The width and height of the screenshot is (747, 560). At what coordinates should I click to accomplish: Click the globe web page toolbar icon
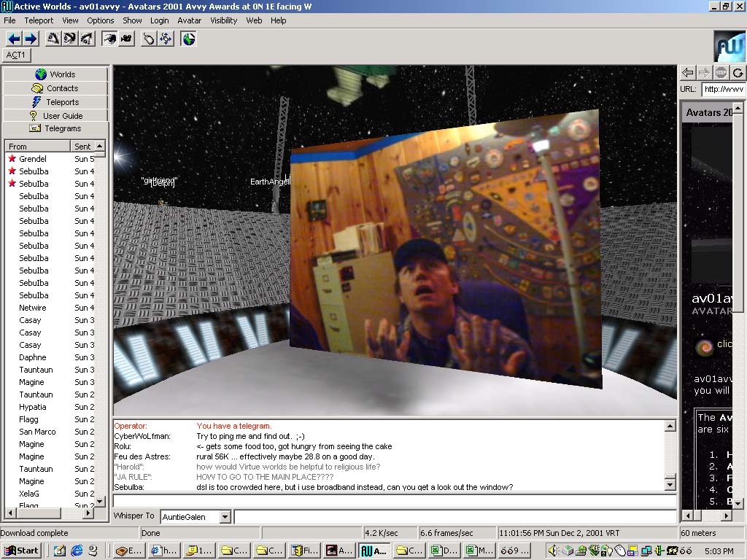click(x=189, y=39)
